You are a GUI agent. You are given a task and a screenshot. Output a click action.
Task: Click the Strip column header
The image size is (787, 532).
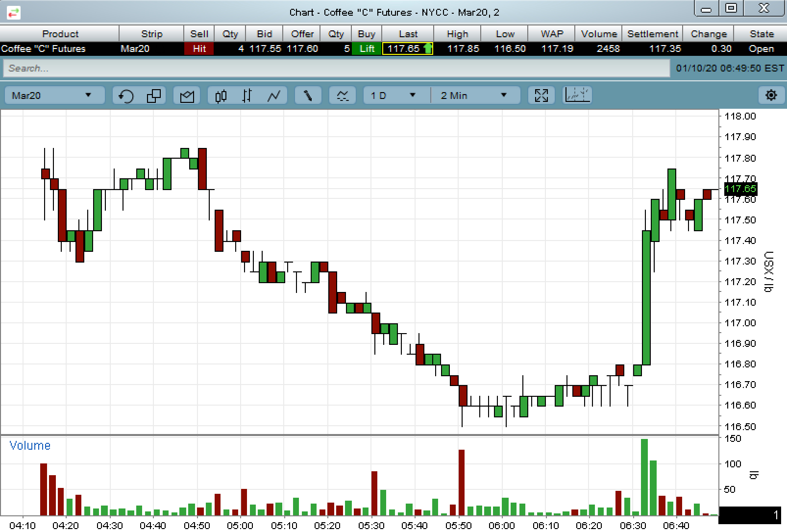pyautogui.click(x=151, y=34)
